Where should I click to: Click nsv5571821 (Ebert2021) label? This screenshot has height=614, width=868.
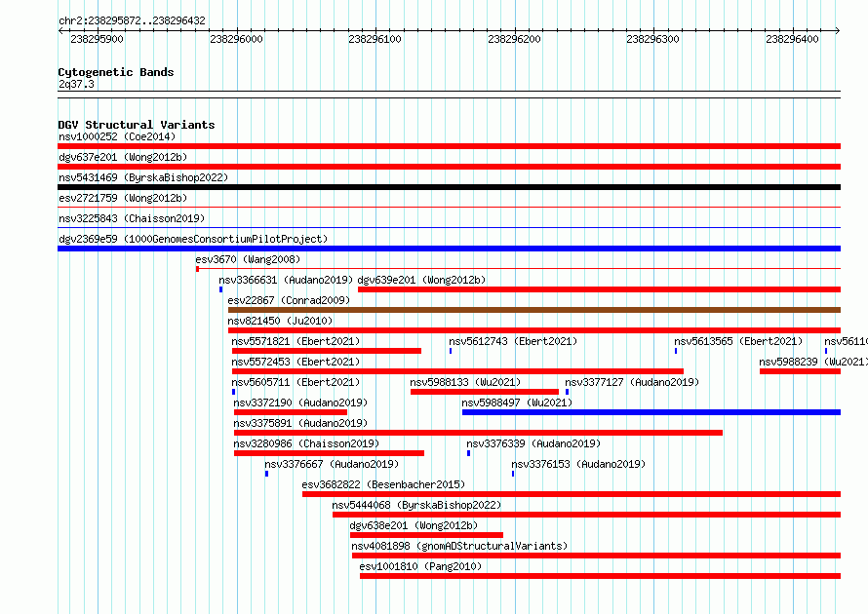pyautogui.click(x=296, y=341)
